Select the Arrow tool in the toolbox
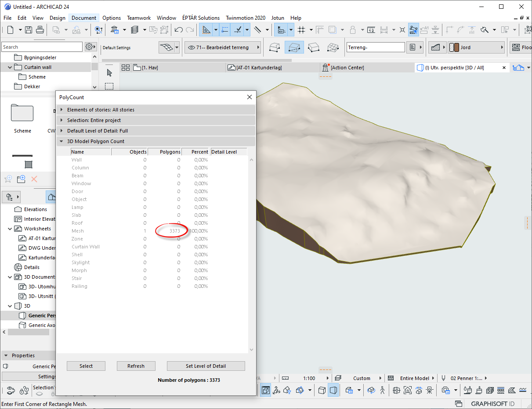The image size is (532, 409). point(109,73)
